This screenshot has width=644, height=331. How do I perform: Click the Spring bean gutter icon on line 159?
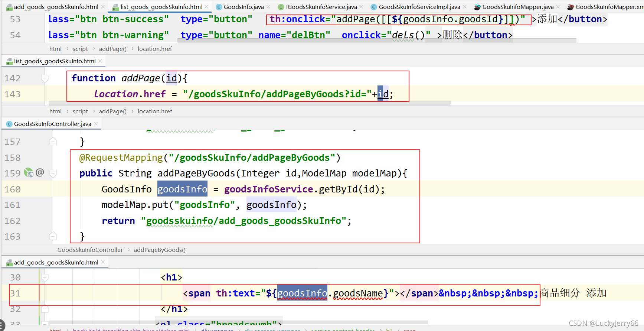29,173
